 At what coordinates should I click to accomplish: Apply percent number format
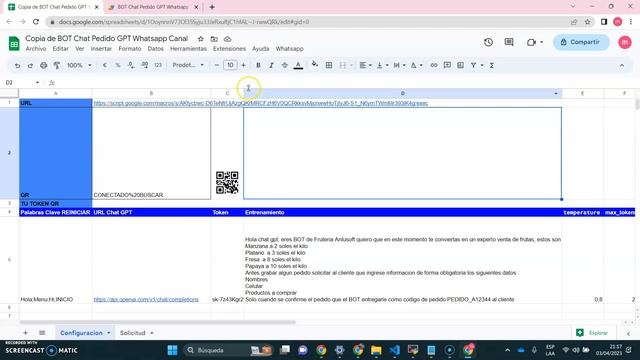pyautogui.click(x=118, y=65)
